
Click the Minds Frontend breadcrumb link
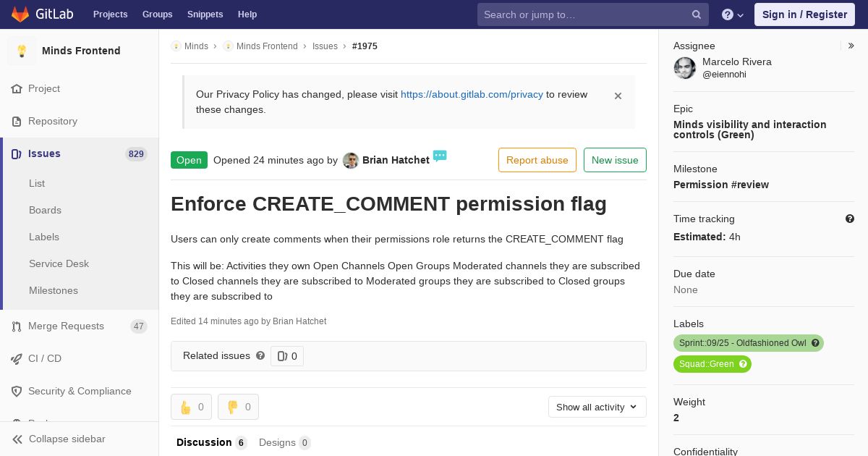click(x=267, y=46)
